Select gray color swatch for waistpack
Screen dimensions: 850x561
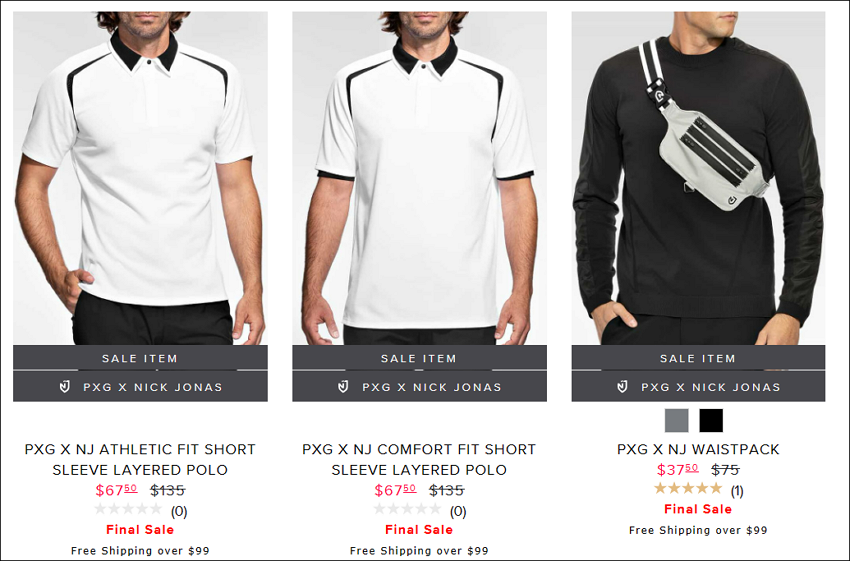tap(677, 420)
